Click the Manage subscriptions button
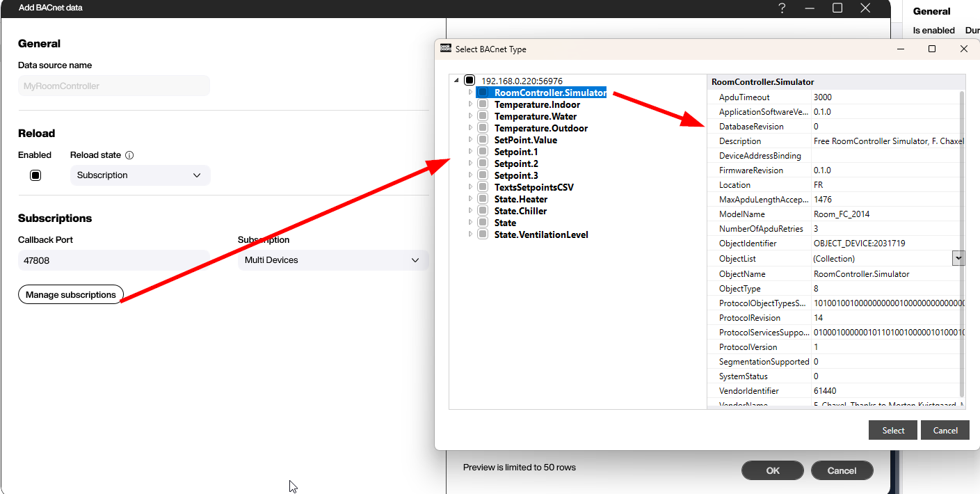 [x=70, y=294]
